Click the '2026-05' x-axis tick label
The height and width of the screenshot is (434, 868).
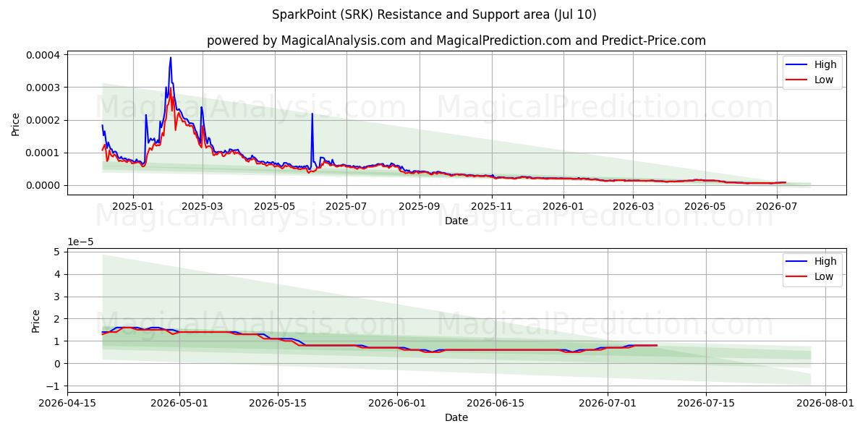tap(705, 205)
